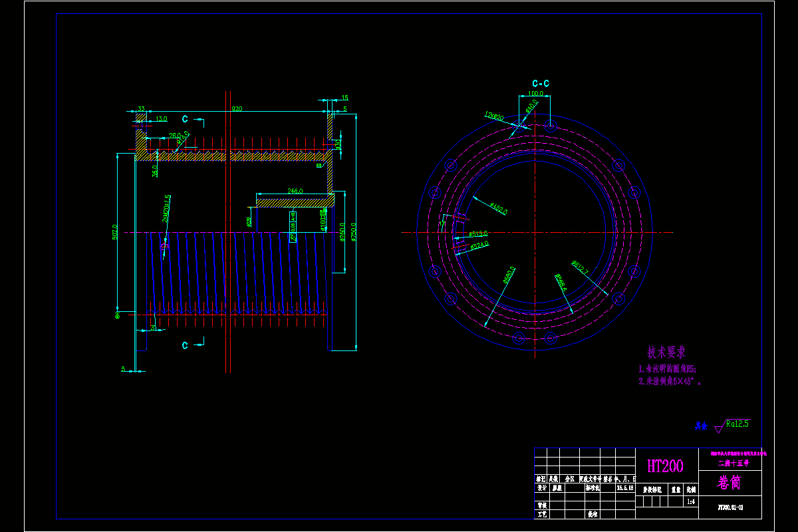
Task: Click the 15.5.18 date cell
Action: (625, 487)
